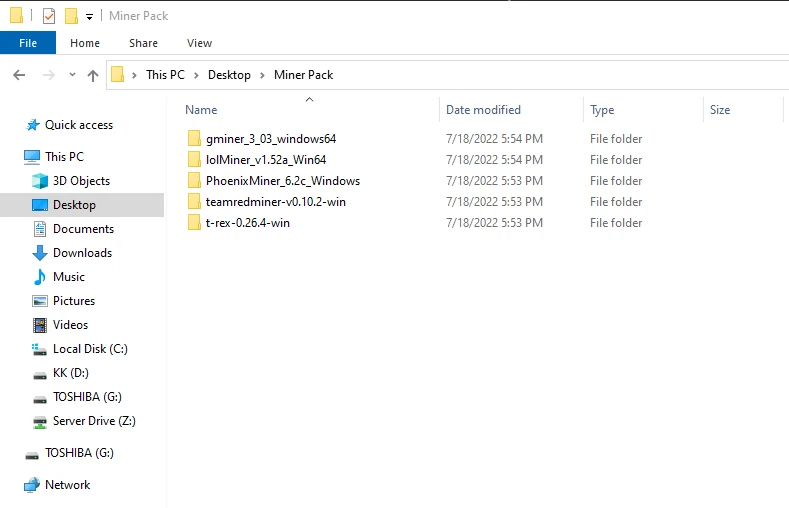Expand This PC breadcrumb chevron in address bar
Viewport: 789px width, 508px height.
coord(198,75)
